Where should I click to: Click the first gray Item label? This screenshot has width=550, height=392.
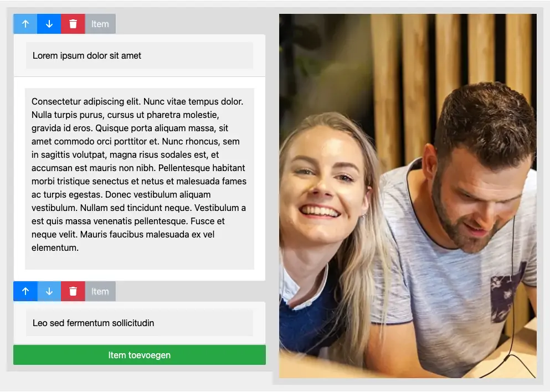[x=100, y=24]
